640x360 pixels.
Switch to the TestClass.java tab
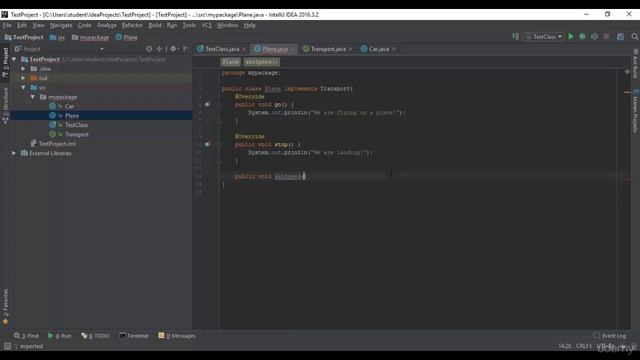pyautogui.click(x=222, y=49)
